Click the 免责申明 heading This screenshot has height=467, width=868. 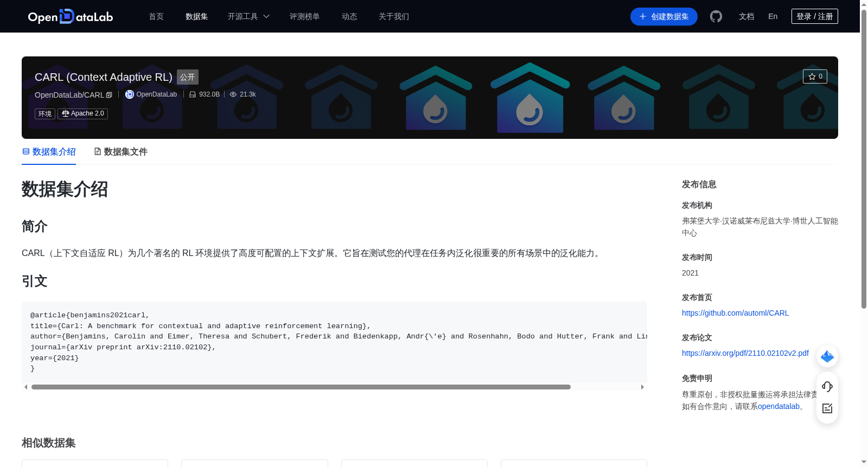[x=697, y=378]
